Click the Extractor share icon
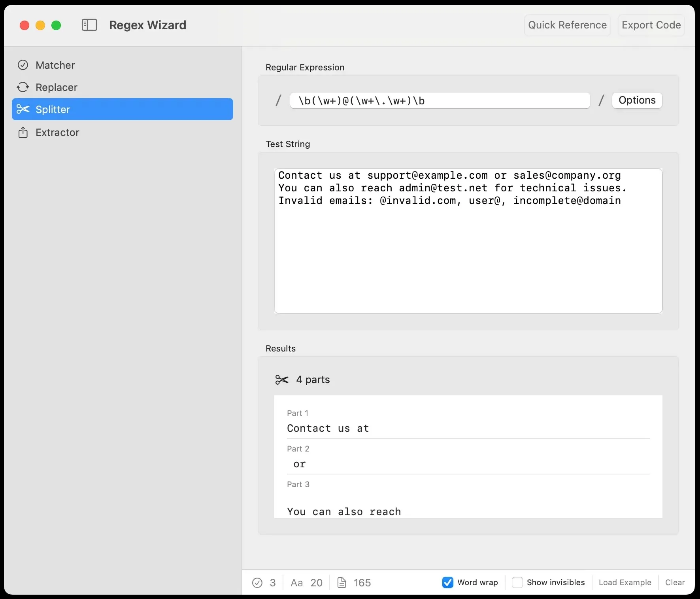700x599 pixels. click(23, 132)
